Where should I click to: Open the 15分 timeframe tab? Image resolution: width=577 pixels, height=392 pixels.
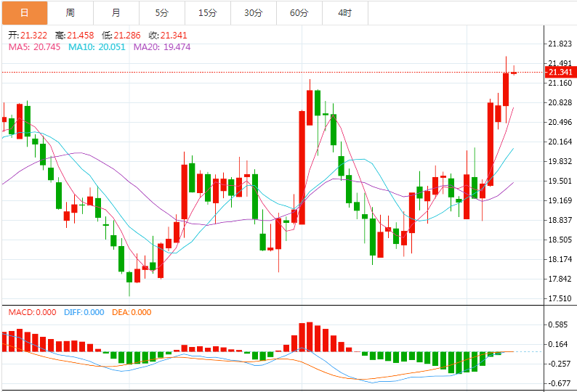[x=208, y=13]
